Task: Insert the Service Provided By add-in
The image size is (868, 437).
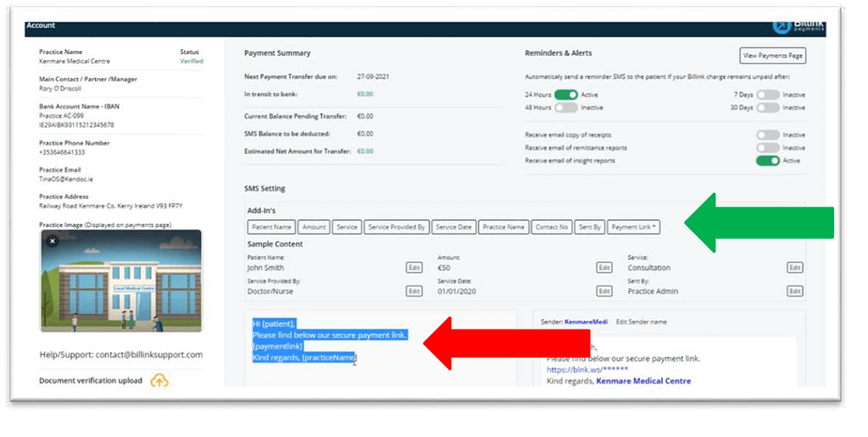Action: click(x=396, y=227)
